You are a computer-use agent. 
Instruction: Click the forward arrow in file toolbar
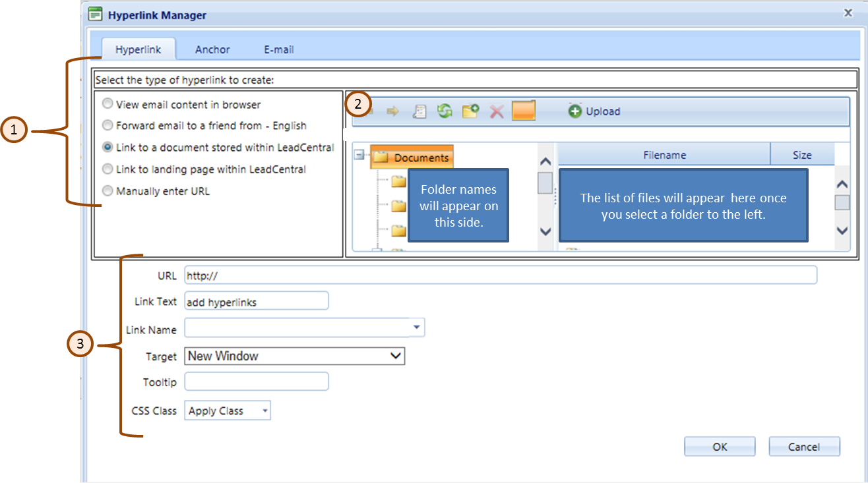[x=393, y=111]
